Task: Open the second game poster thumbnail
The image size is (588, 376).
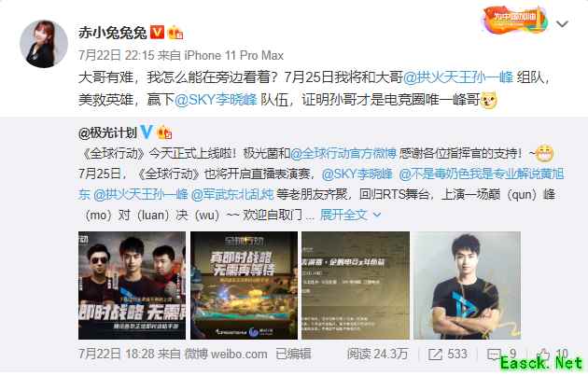Action: pos(244,285)
